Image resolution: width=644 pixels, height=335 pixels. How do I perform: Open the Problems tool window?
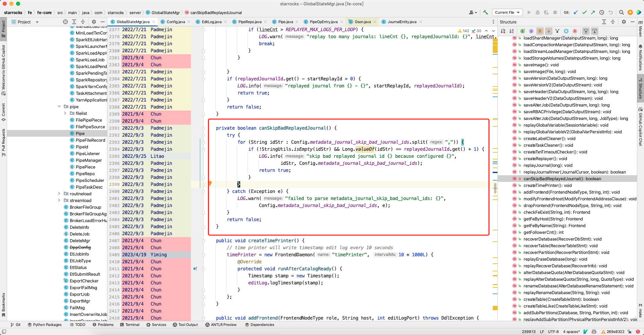click(103, 325)
